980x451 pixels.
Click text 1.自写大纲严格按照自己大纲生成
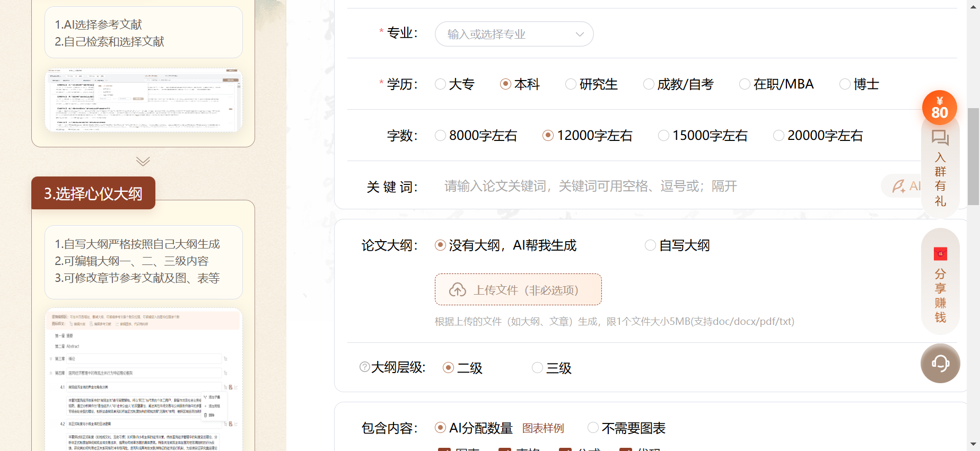(137, 244)
